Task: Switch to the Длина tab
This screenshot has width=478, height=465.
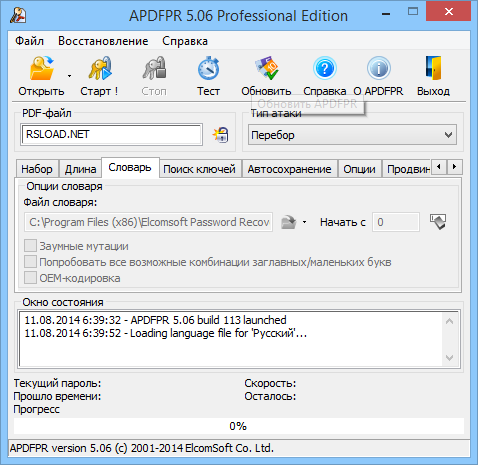Action: coord(80,169)
